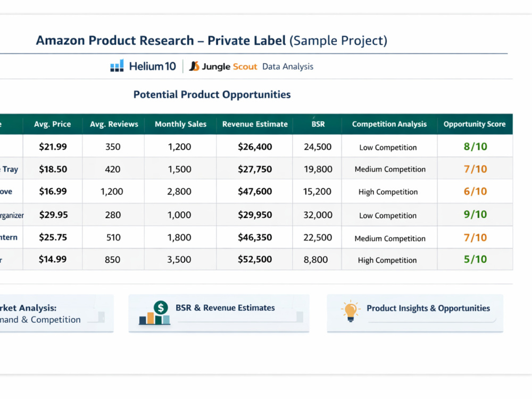
Task: Click the Revenue Estimate column header
Action: 255,124
